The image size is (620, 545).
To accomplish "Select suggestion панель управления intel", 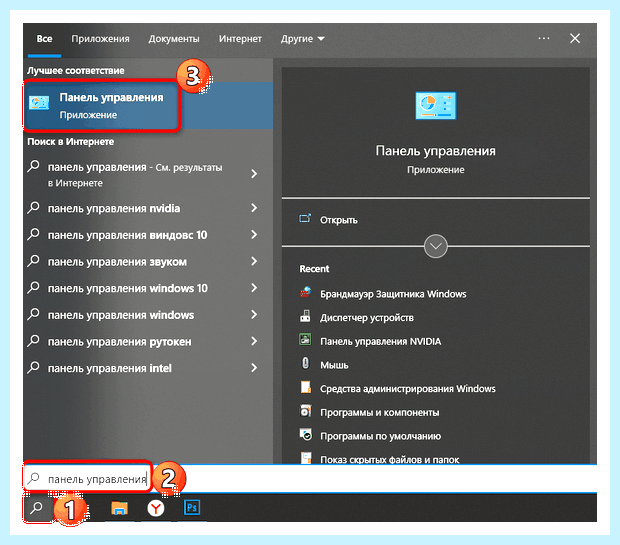I will click(x=110, y=368).
